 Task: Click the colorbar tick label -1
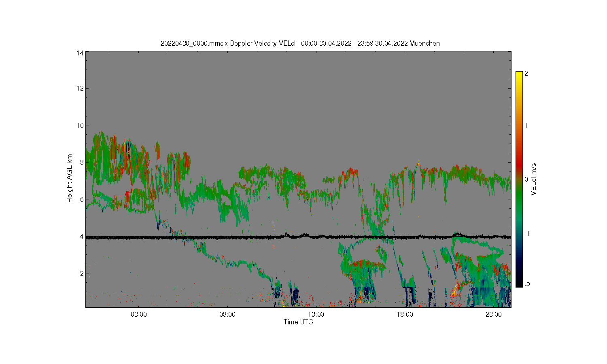527,234
